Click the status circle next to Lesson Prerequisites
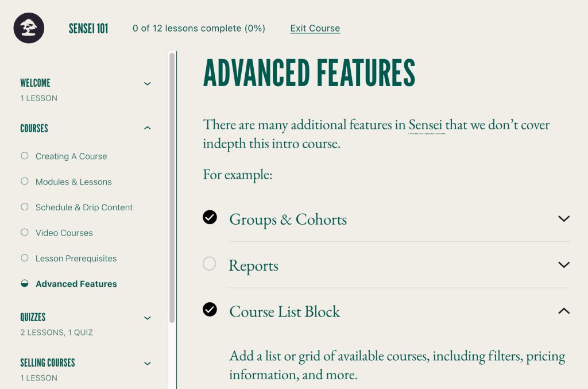The image size is (588, 389). (24, 258)
